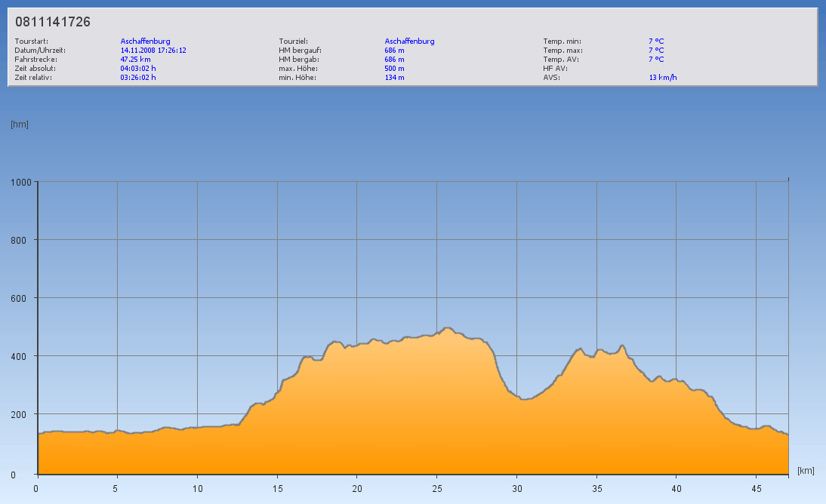Click the Fahrstrecke value 47.25 km

click(136, 59)
